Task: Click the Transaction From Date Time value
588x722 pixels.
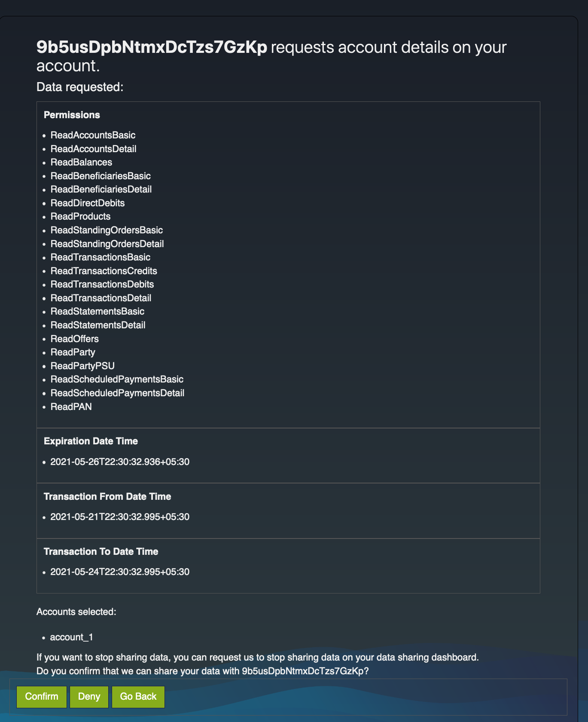Action: click(x=120, y=517)
